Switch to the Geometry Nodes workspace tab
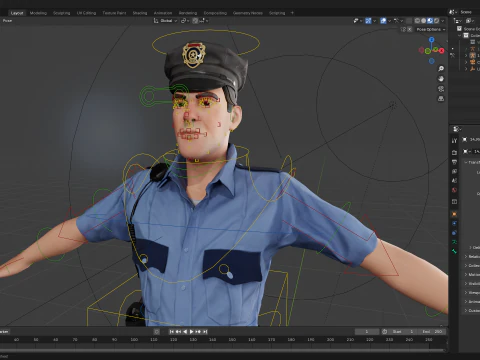The image size is (480, 360). coord(248,13)
